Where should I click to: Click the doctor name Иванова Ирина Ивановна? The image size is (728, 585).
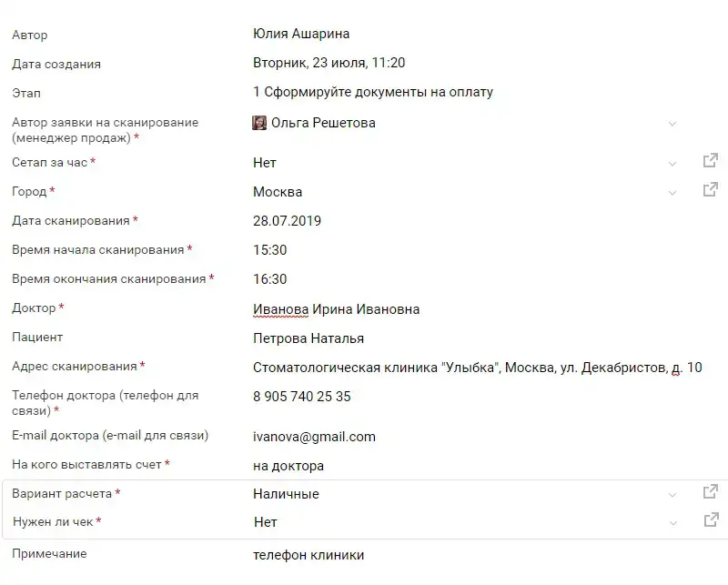coord(336,309)
